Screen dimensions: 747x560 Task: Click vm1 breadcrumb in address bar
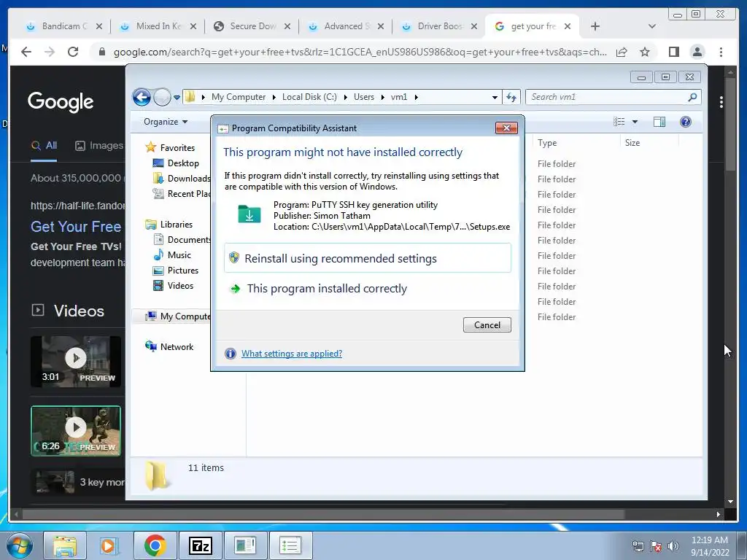pos(399,97)
